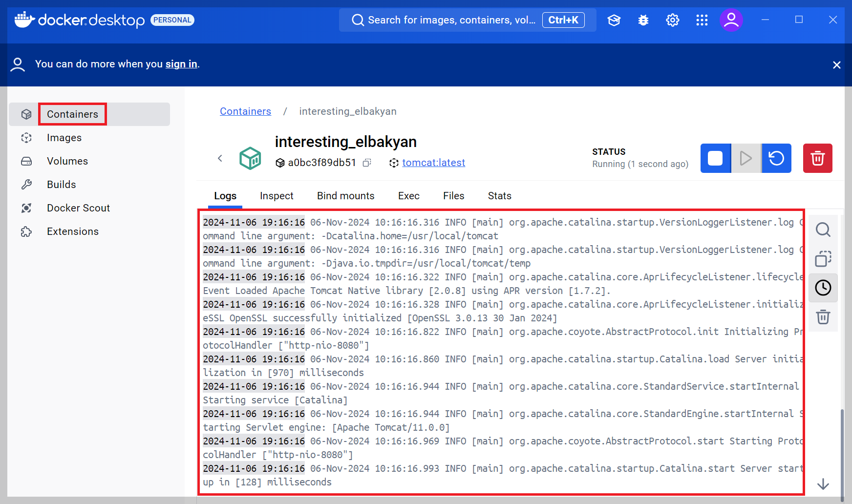
Task: Switch to the Logs tab
Action: point(225,196)
